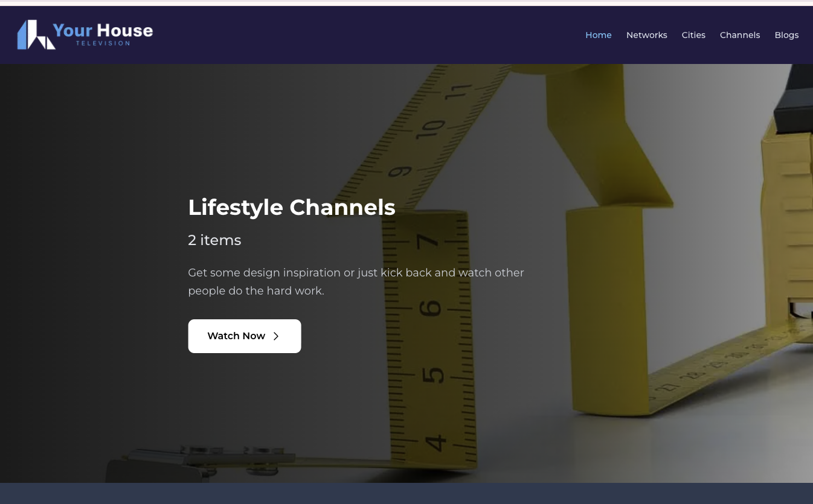Click the Lifestyle Channels heading
The image size is (813, 504).
pos(292,207)
